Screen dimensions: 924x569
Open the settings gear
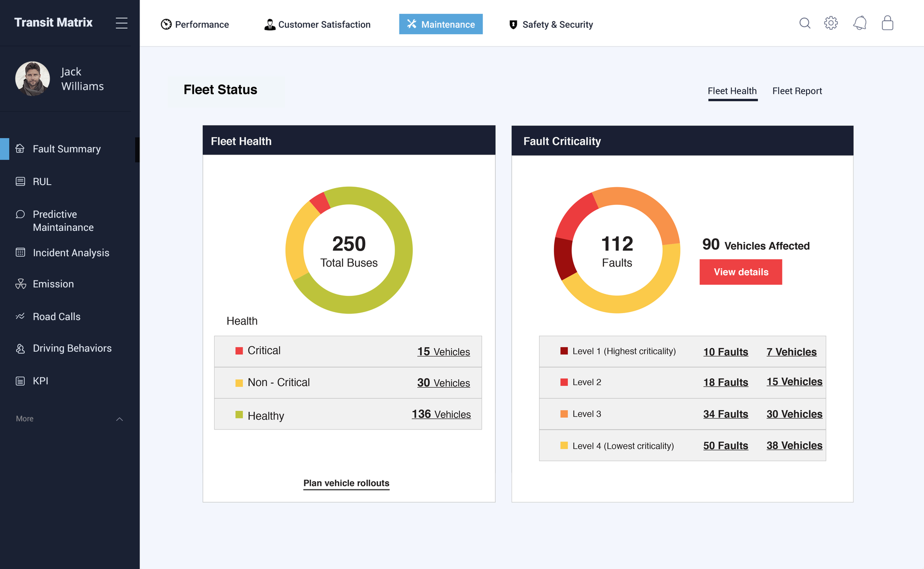point(831,23)
